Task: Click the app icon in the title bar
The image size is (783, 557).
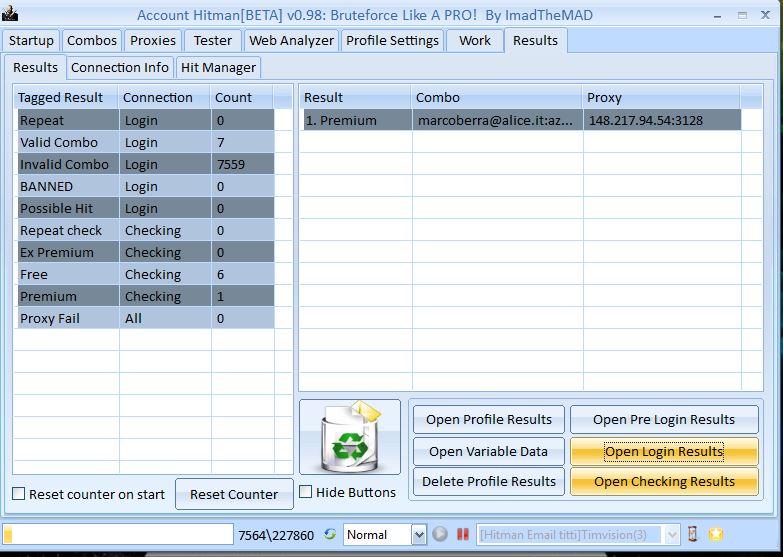Action: (x=9, y=13)
